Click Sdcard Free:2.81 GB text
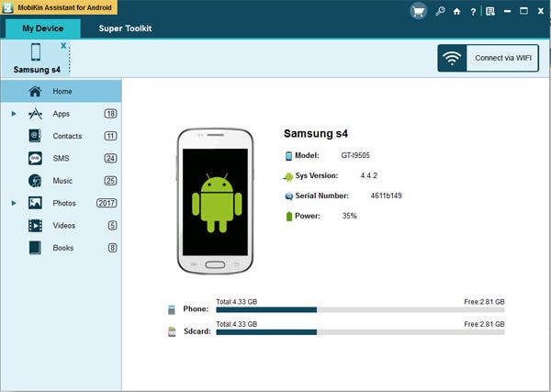The image size is (551, 392). (484, 324)
